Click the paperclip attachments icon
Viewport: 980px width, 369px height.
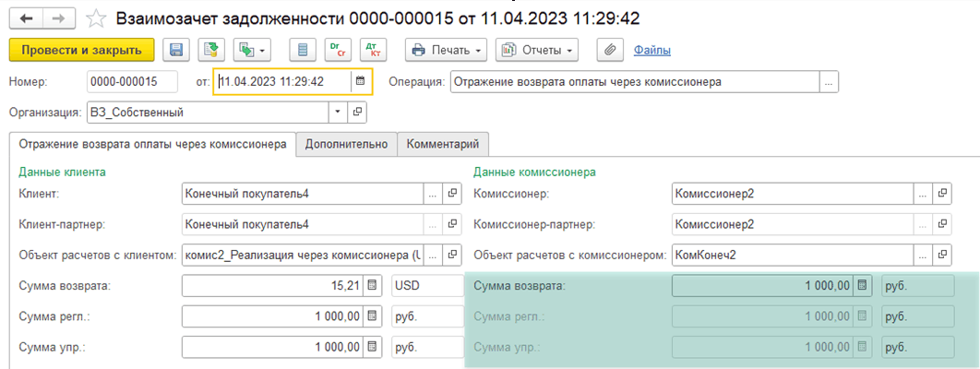click(x=610, y=50)
